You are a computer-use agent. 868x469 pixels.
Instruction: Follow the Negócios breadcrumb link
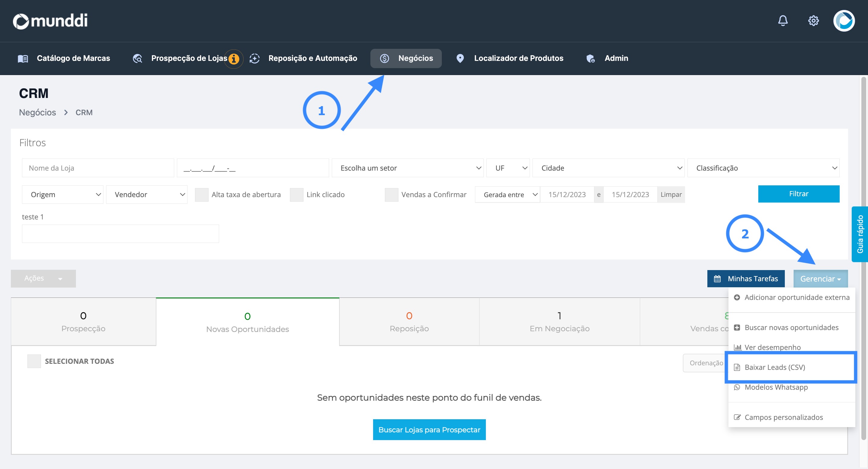pyautogui.click(x=37, y=112)
